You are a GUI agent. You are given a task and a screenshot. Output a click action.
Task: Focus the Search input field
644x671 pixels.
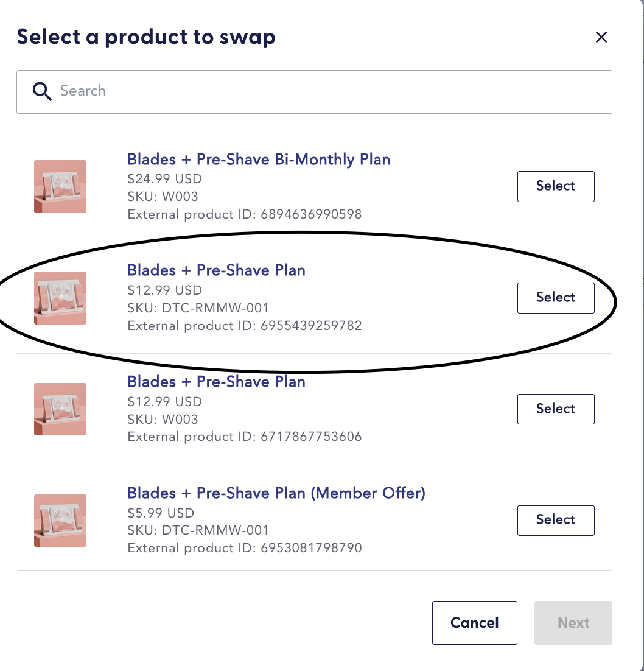[x=329, y=91]
